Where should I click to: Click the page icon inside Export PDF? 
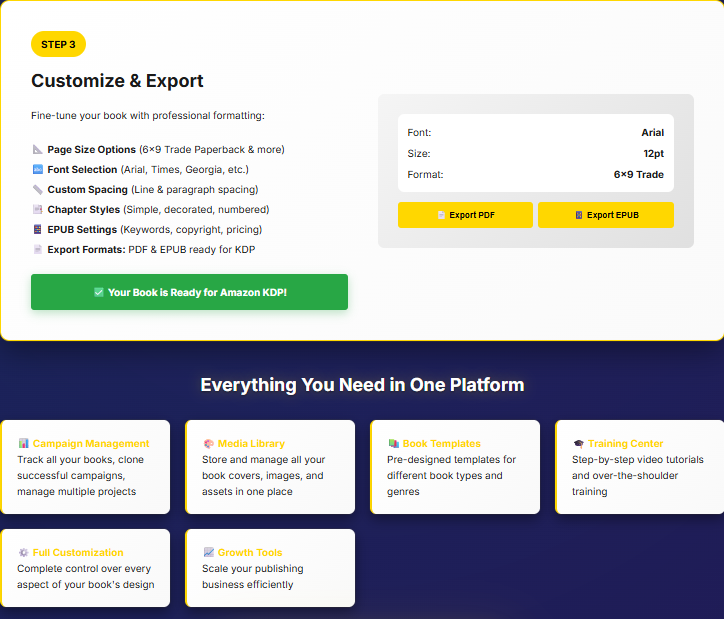click(441, 215)
